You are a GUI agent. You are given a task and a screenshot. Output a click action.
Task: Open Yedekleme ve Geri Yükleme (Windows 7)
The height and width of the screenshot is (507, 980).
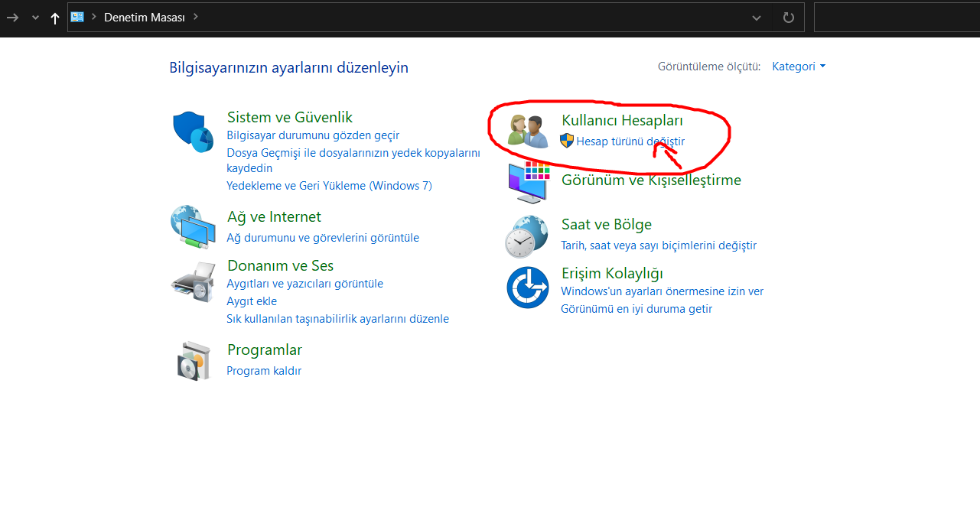(329, 186)
